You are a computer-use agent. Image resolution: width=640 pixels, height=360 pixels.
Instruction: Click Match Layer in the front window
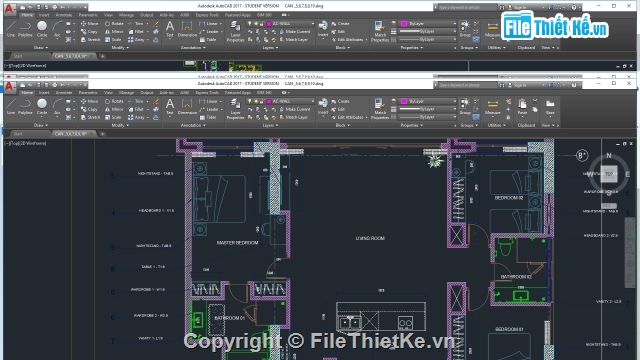[293, 118]
